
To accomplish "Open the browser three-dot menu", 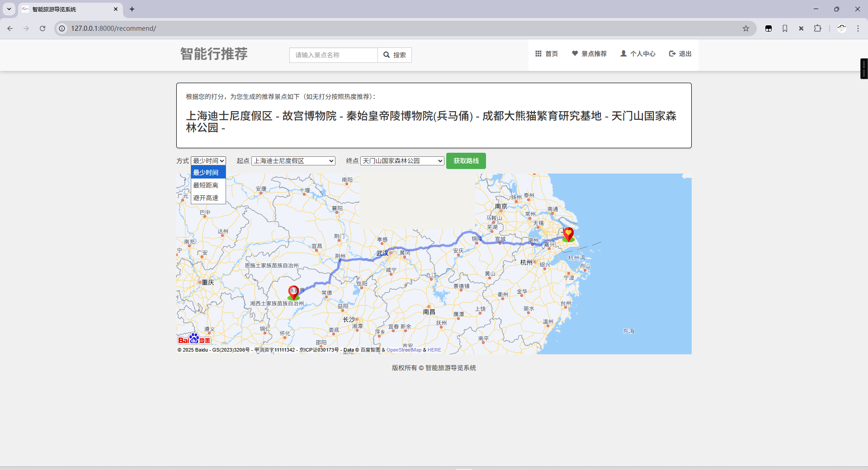I will pyautogui.click(x=858, y=28).
